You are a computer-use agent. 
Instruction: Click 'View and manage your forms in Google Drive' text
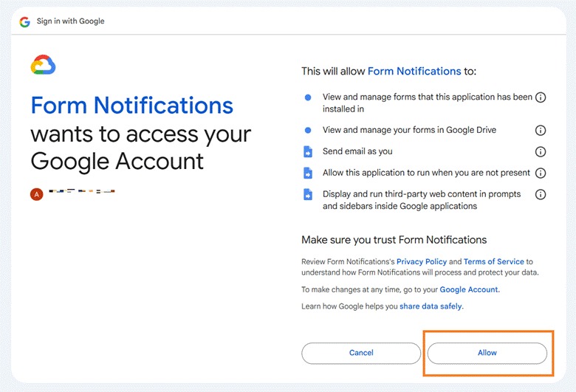410,130
